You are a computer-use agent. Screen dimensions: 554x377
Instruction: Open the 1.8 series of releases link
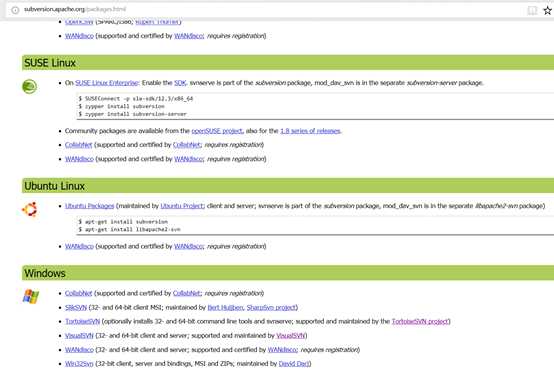point(310,131)
